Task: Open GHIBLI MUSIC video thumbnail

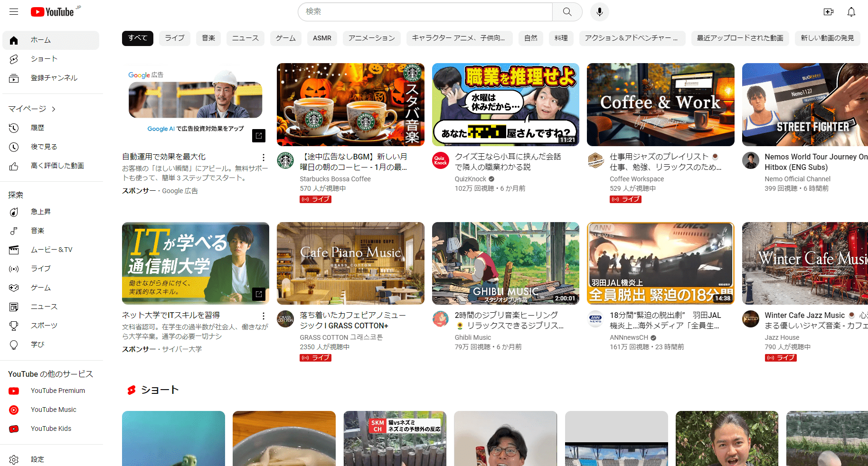Action: pos(506,263)
